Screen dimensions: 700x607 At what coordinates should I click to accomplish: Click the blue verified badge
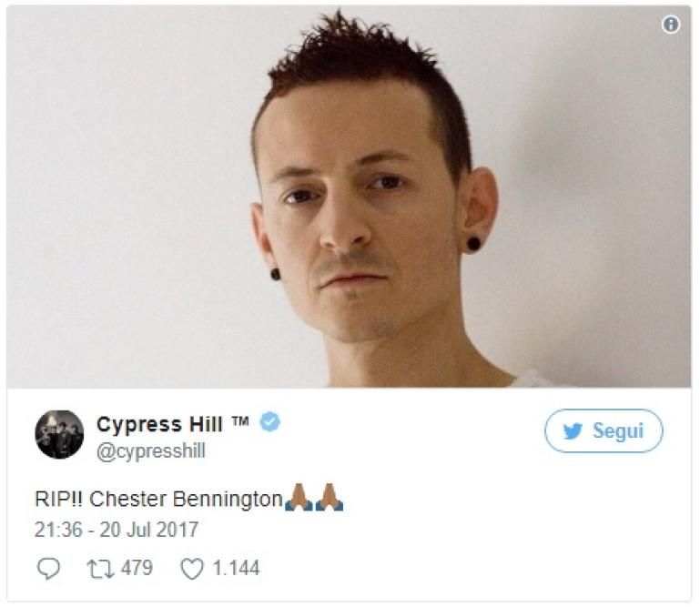click(270, 422)
